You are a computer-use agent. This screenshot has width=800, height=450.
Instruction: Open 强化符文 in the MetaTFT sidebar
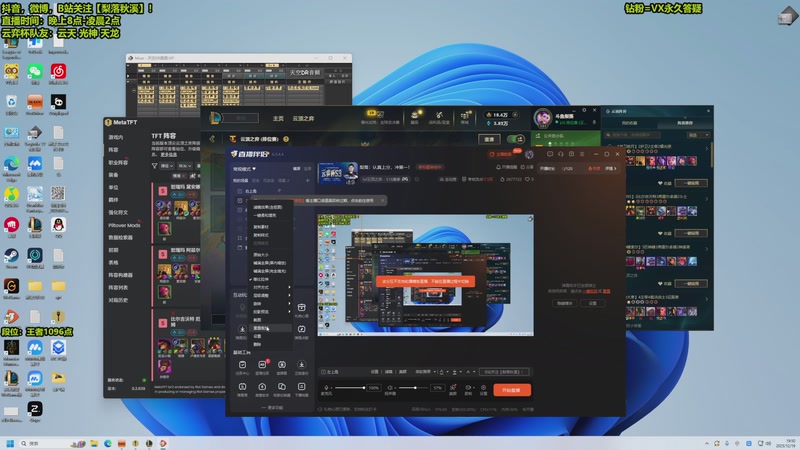click(118, 212)
